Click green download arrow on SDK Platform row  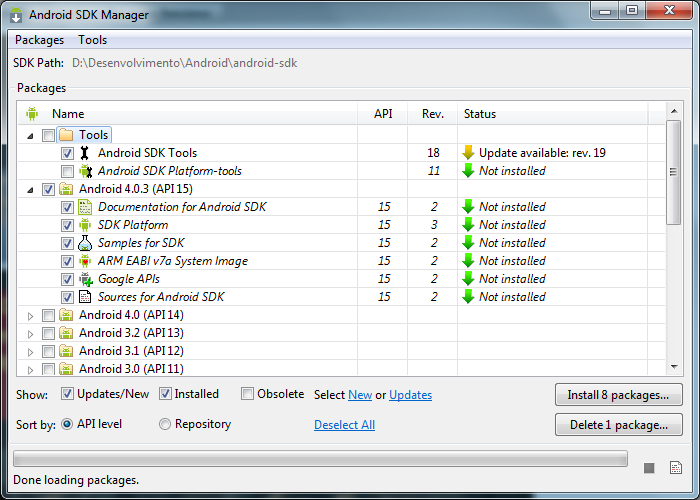[x=468, y=225]
